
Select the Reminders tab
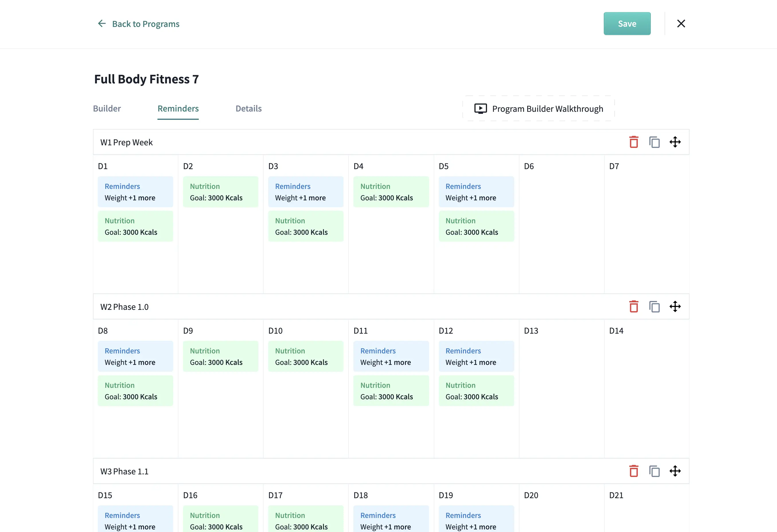pos(178,109)
